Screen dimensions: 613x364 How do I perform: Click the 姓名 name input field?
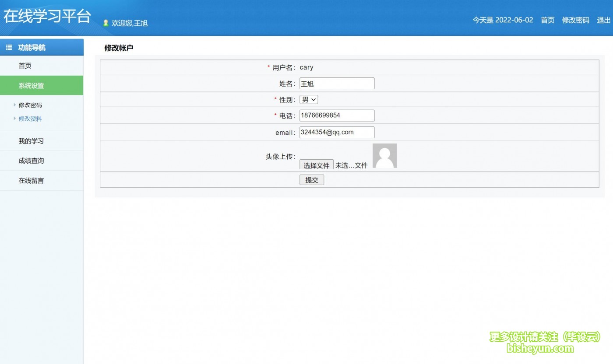tap(337, 84)
